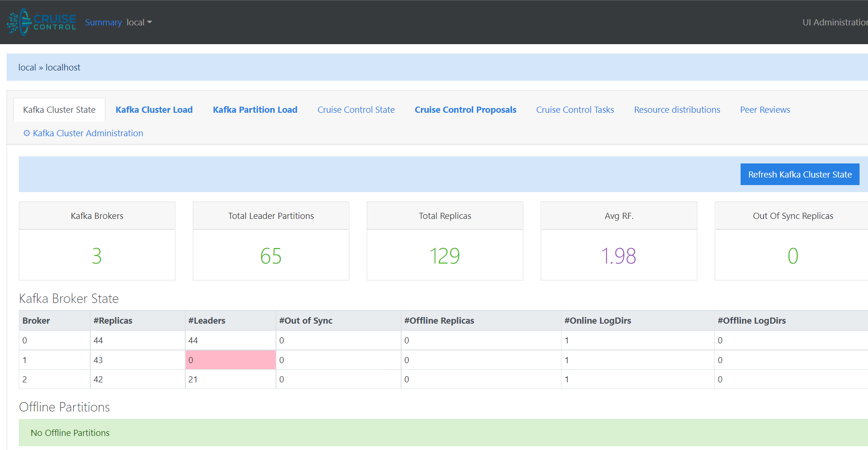Switch to Kafka Cluster Load tab
The height and width of the screenshot is (450, 868).
pyautogui.click(x=154, y=109)
